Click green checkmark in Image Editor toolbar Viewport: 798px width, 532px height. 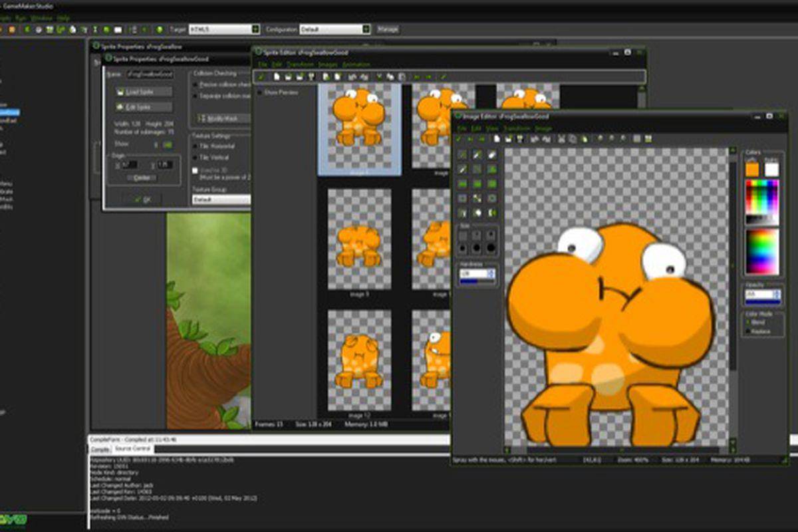458,139
